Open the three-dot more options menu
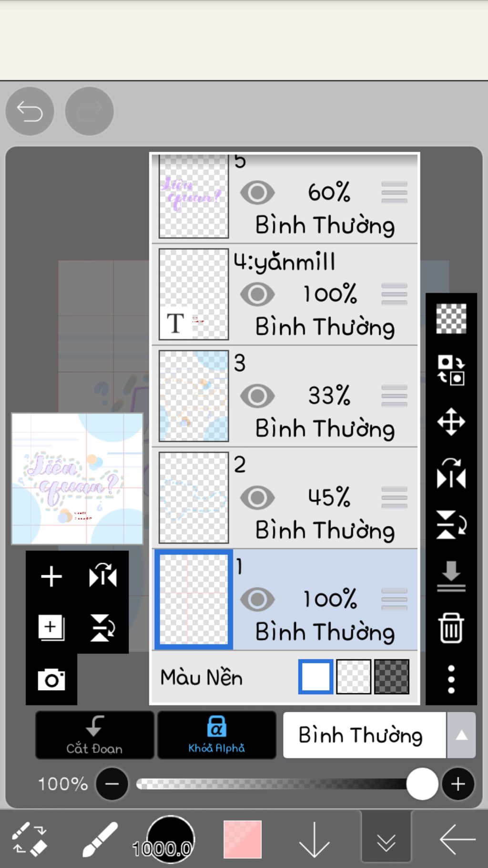 (x=451, y=679)
